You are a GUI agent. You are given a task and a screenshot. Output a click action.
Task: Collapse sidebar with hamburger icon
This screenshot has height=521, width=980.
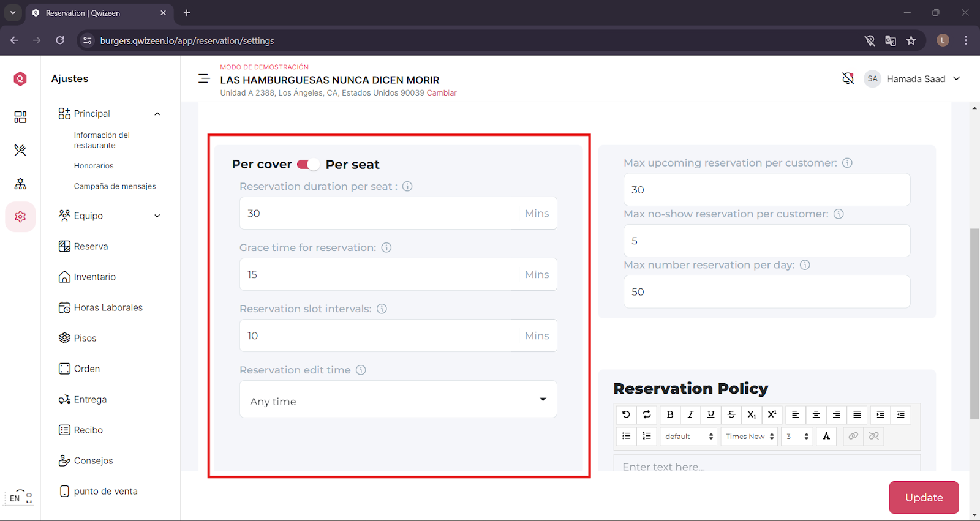click(x=204, y=78)
